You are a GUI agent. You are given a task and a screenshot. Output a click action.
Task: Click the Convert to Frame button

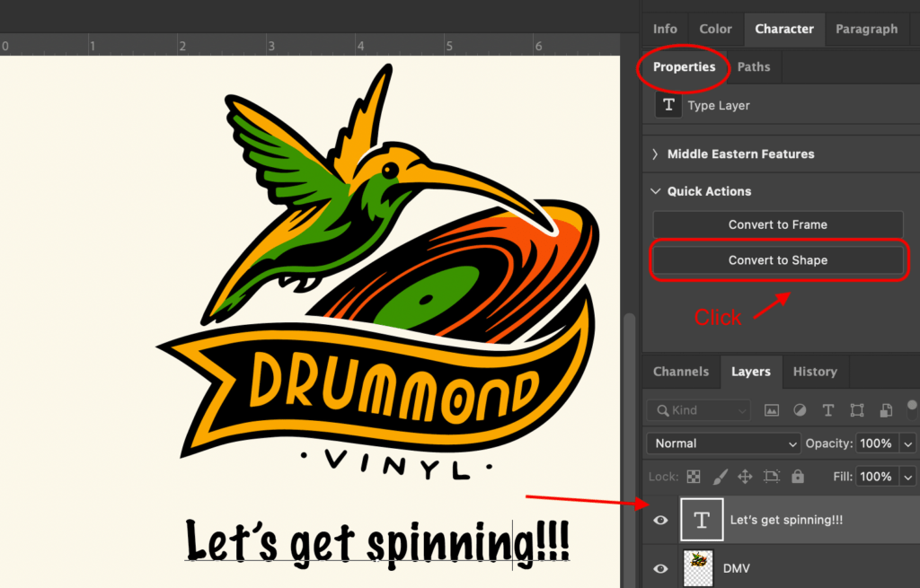coord(777,224)
